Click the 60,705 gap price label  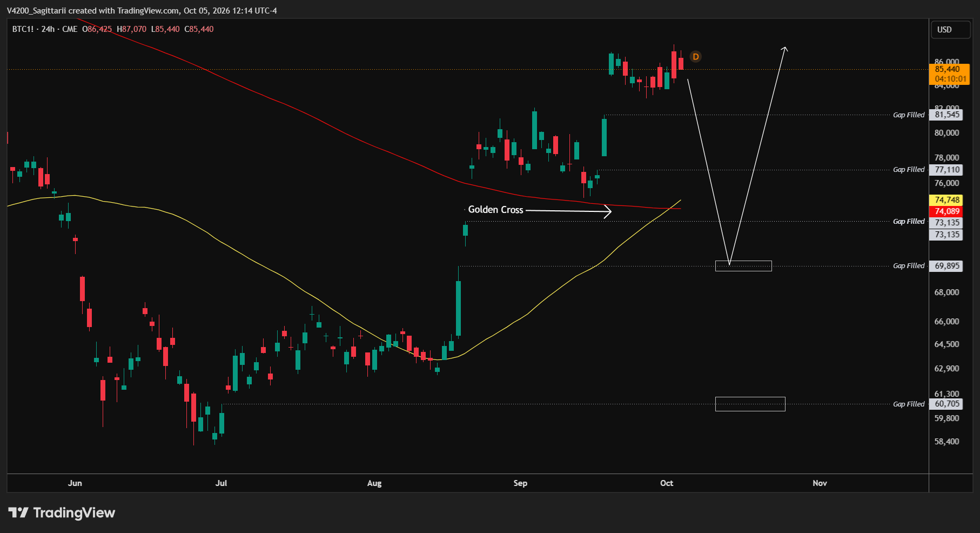[947, 404]
